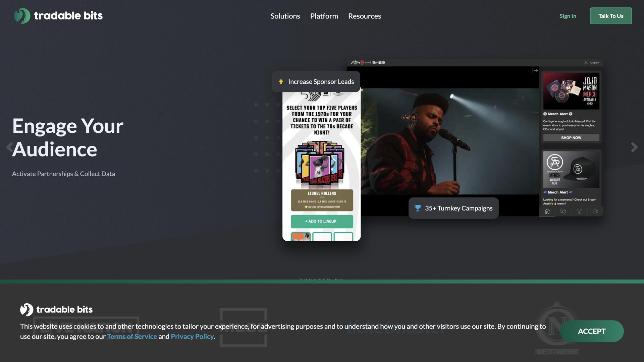The width and height of the screenshot is (644, 362).
Task: Collapse the sidebar with the arrow icon
Action: (535, 70)
